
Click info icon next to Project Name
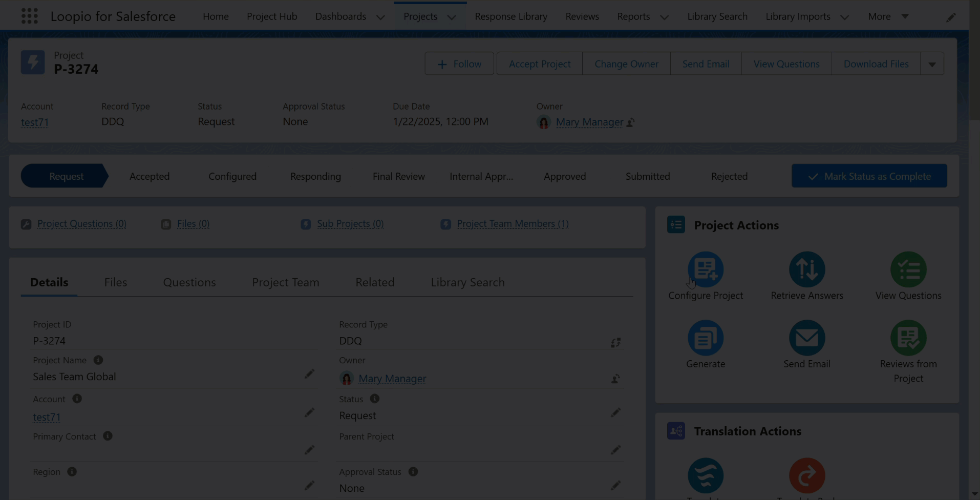point(98,360)
